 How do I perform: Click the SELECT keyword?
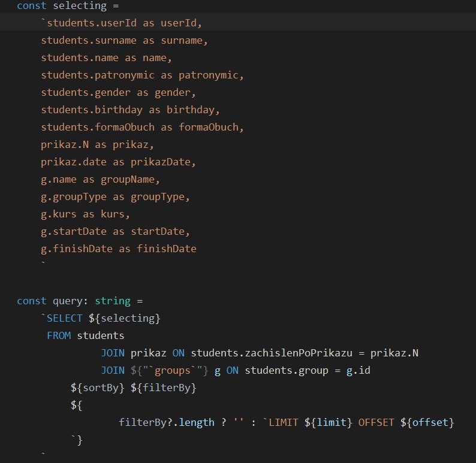[64, 319]
